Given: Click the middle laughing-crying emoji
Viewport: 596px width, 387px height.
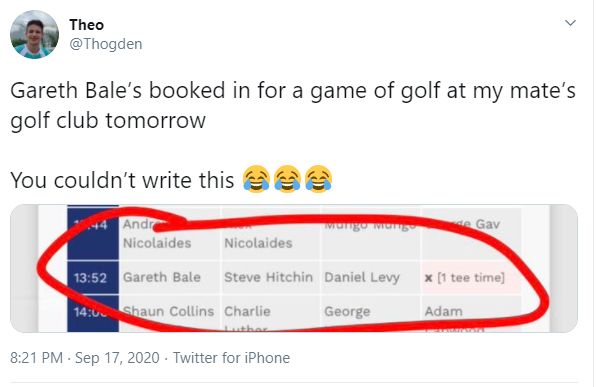Looking at the screenshot, I should (287, 179).
